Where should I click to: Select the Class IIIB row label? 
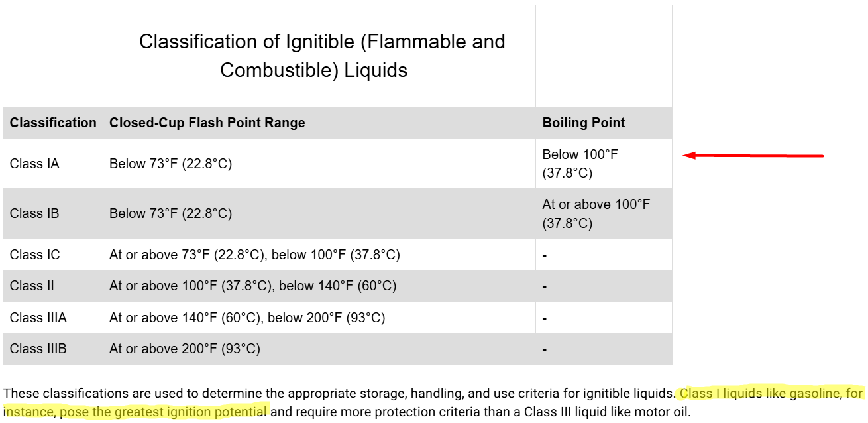[x=38, y=349]
